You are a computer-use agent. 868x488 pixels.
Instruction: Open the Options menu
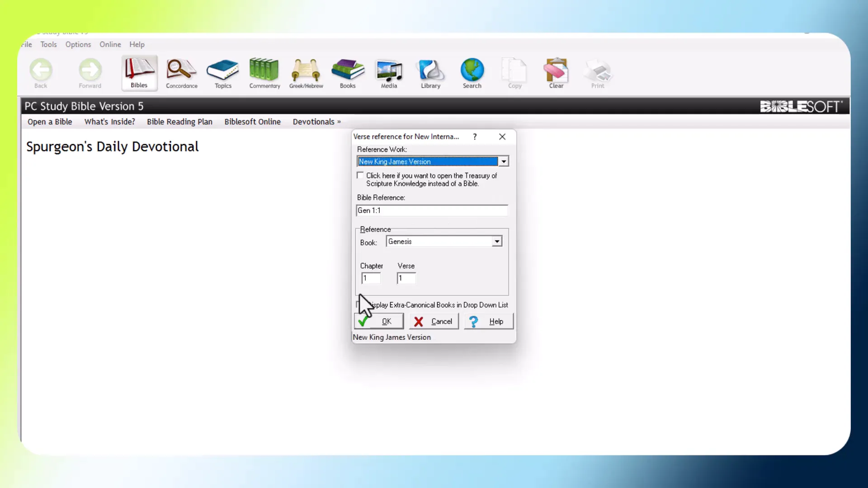pos(78,44)
